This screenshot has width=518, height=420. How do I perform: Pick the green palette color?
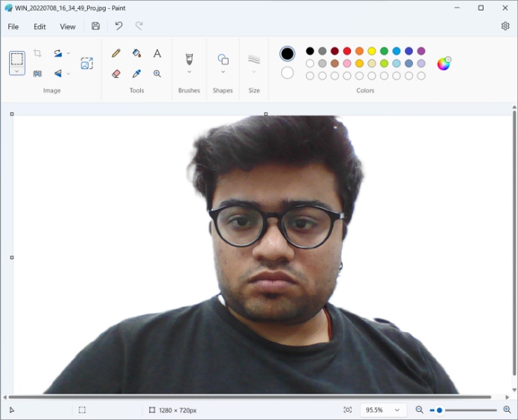[x=384, y=51]
